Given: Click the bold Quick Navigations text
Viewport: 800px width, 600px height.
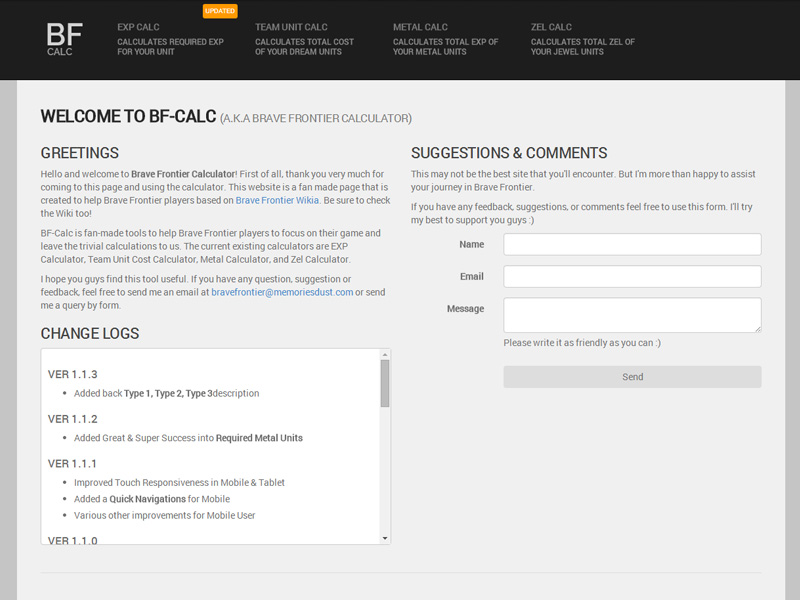Looking at the screenshot, I should [x=147, y=499].
